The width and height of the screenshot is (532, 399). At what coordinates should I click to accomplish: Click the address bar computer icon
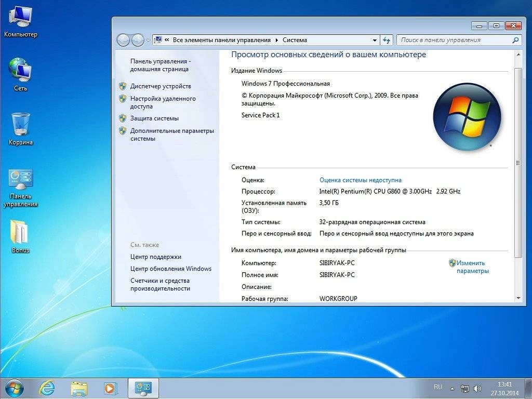pyautogui.click(x=158, y=39)
